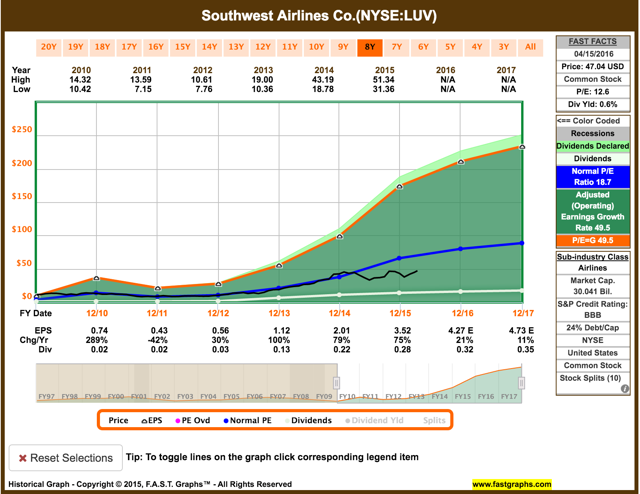Viewport: 640px width, 494px height.
Task: Select the 18Y time range tab
Action: 102,47
